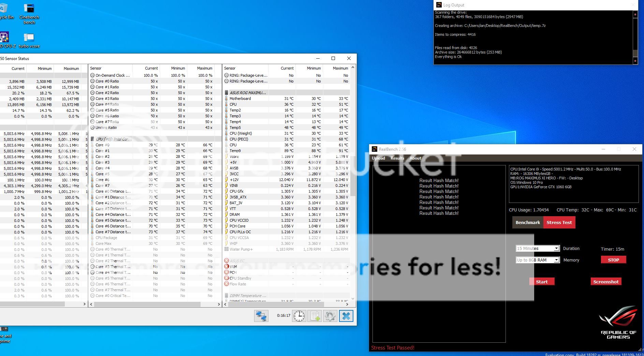Image resolution: width=644 pixels, height=356 pixels.
Task: Reset the HWiNFO elapsed time clock
Action: 299,316
